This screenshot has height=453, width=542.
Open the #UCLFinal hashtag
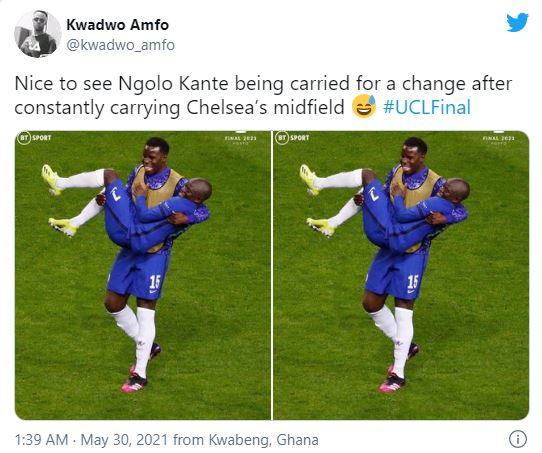[427, 107]
